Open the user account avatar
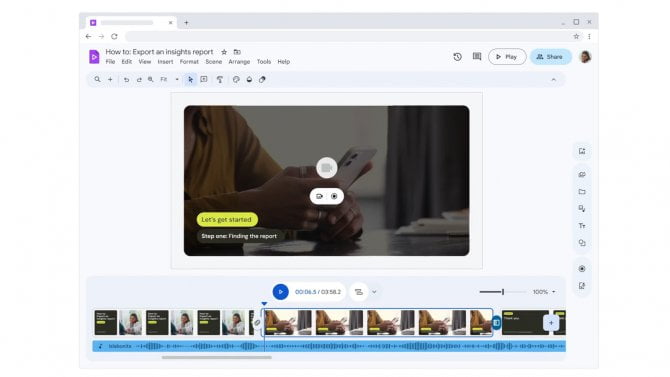 (x=585, y=56)
